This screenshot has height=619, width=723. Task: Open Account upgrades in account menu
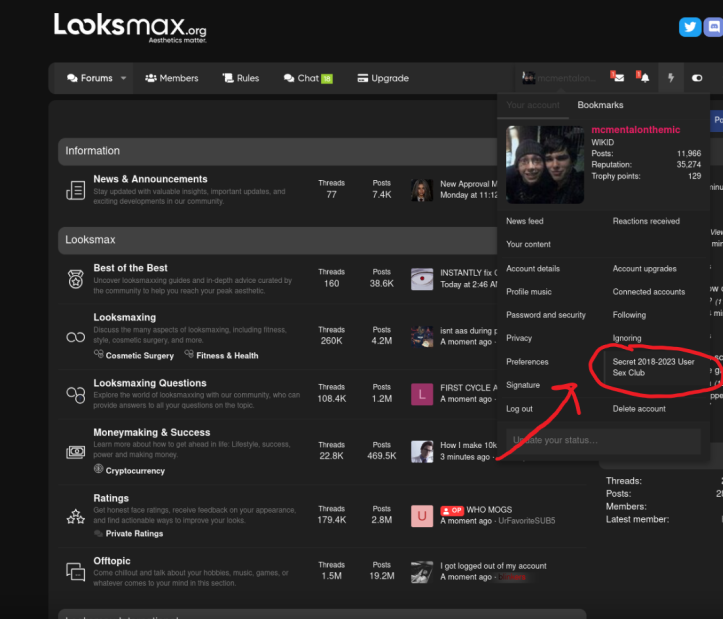tap(645, 268)
